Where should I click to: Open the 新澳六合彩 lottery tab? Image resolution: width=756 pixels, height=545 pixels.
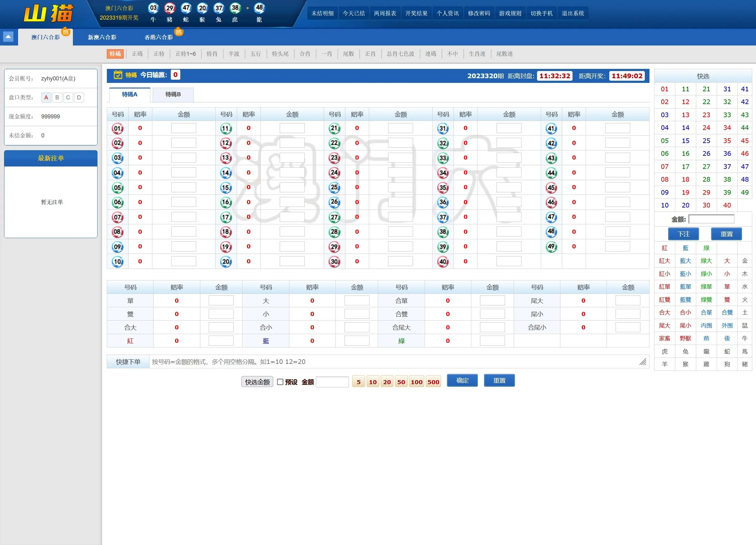coord(102,37)
